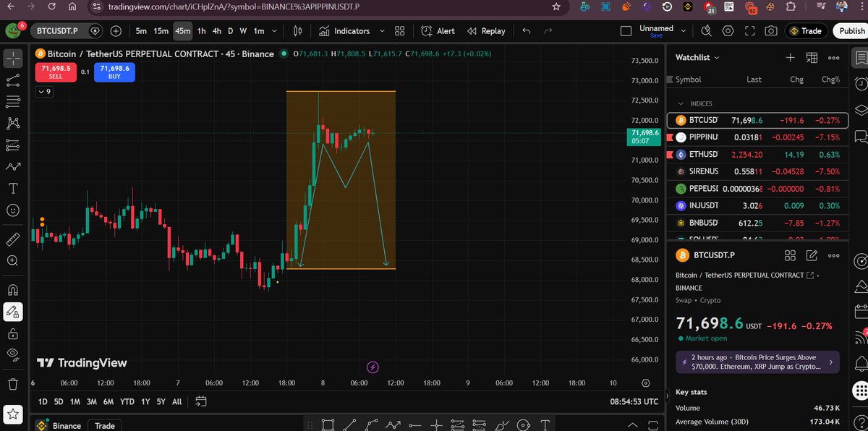Click the blue BUY 71,698.6 button
This screenshot has height=431, width=868.
114,72
